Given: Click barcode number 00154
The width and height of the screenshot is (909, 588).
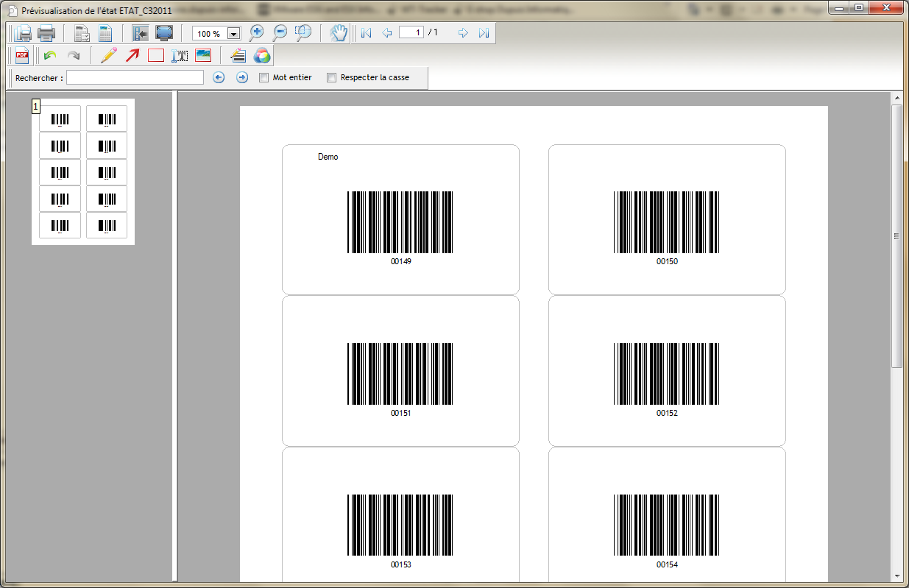Looking at the screenshot, I should (x=667, y=565).
